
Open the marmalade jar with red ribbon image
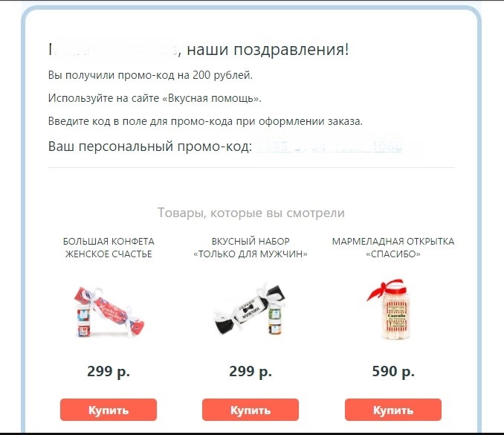(x=390, y=309)
